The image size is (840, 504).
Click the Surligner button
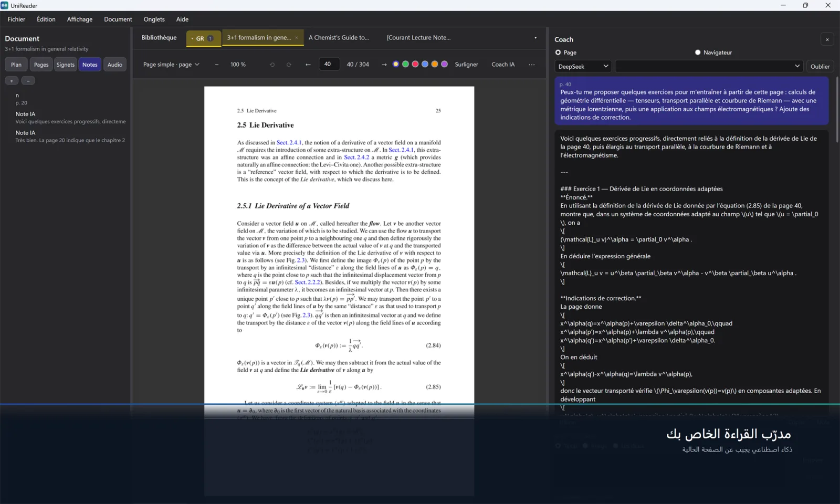point(466,65)
